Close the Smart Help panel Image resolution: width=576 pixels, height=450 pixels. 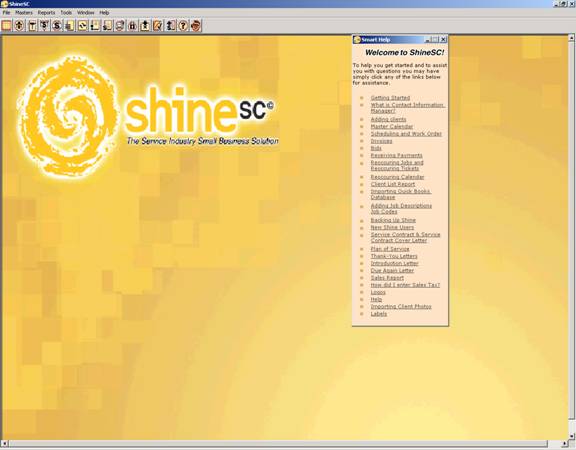pos(443,39)
